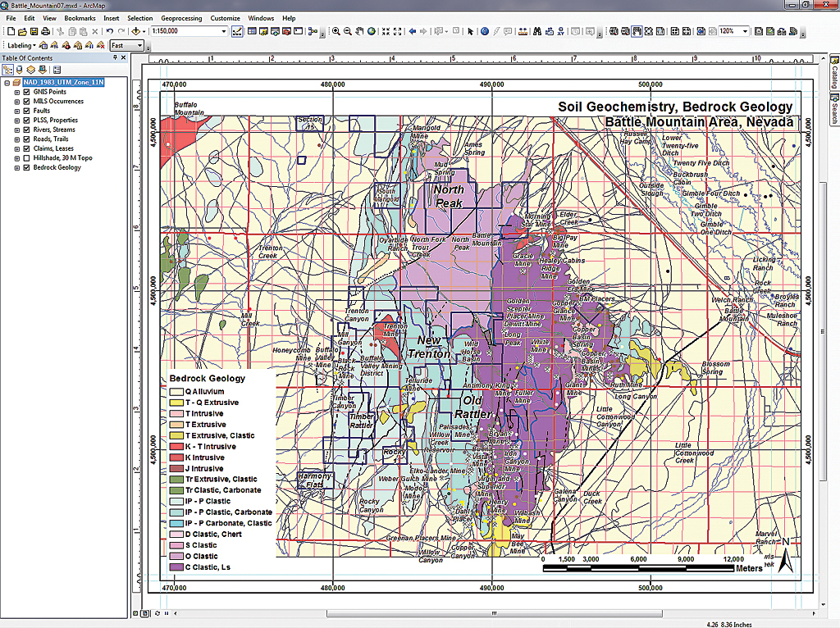Switch to List By Drawing Order
Screen dimensions: 840x628
coord(7,70)
